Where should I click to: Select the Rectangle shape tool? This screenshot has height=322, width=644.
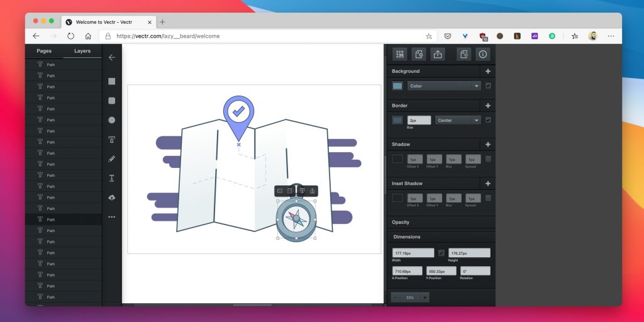point(112,81)
